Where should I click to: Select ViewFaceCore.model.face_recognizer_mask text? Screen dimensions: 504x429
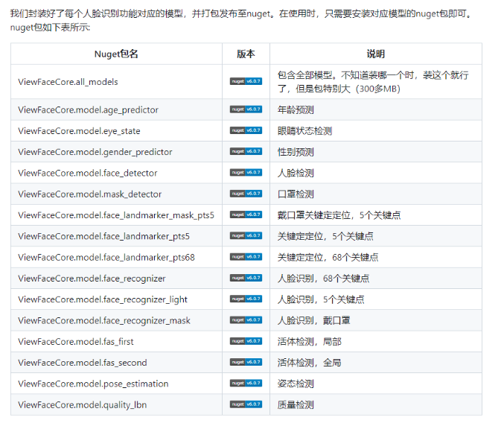coord(104,320)
